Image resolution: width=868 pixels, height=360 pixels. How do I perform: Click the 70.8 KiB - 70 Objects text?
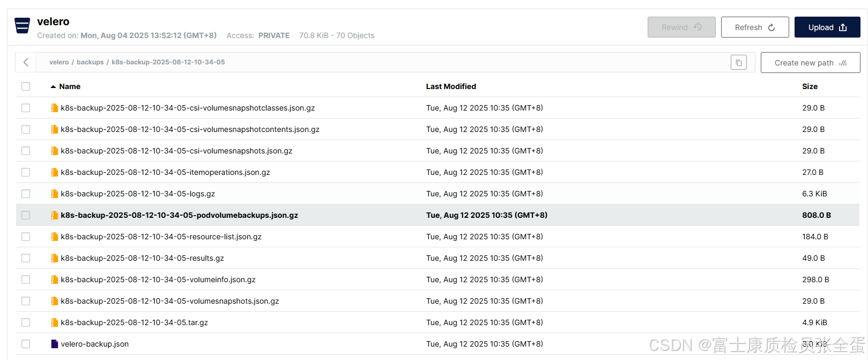(x=337, y=35)
